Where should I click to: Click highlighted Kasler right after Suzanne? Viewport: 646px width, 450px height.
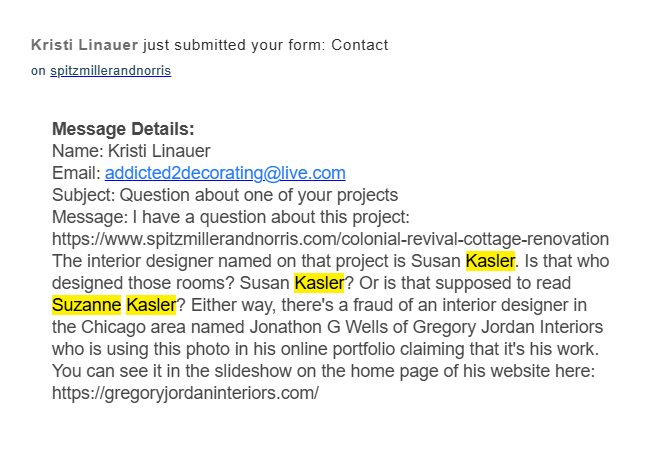(x=151, y=305)
